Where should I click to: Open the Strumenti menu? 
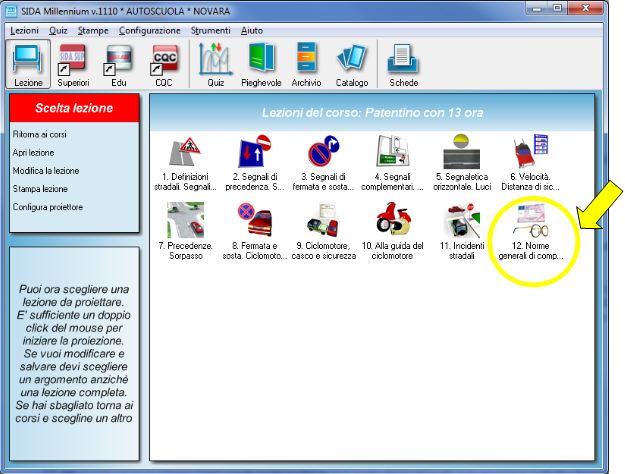click(209, 31)
